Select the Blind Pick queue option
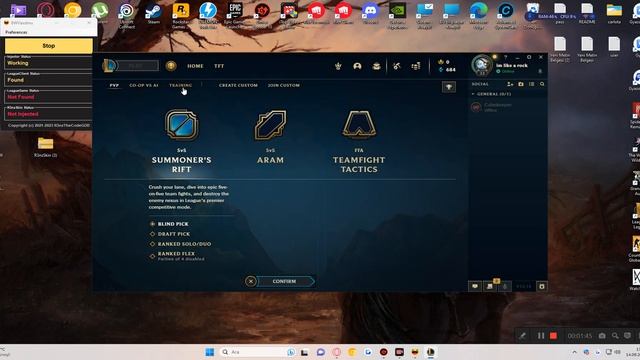This screenshot has height=360, width=640. [x=169, y=224]
